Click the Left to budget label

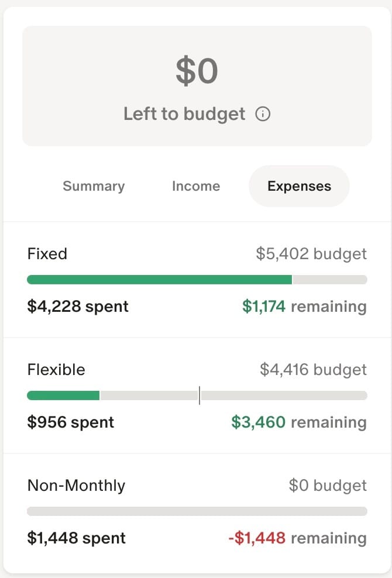[184, 113]
